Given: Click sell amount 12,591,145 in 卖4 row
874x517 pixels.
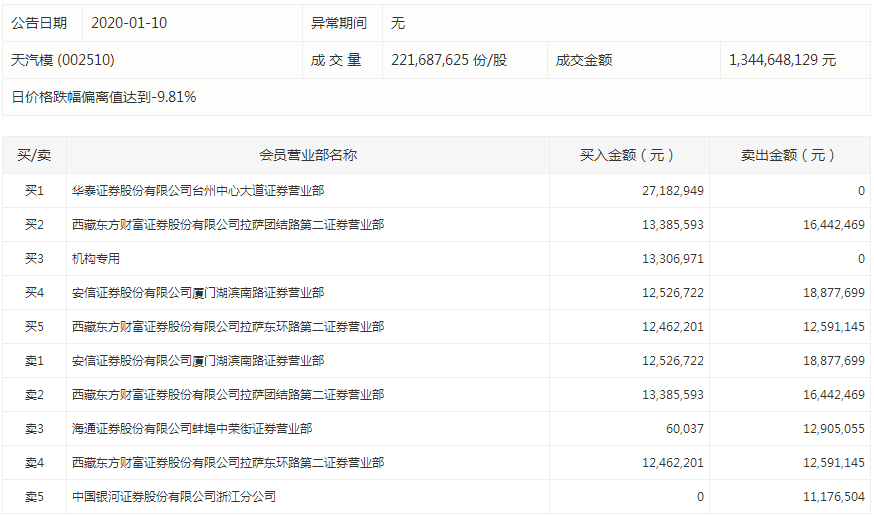Looking at the screenshot, I should pos(834,462).
